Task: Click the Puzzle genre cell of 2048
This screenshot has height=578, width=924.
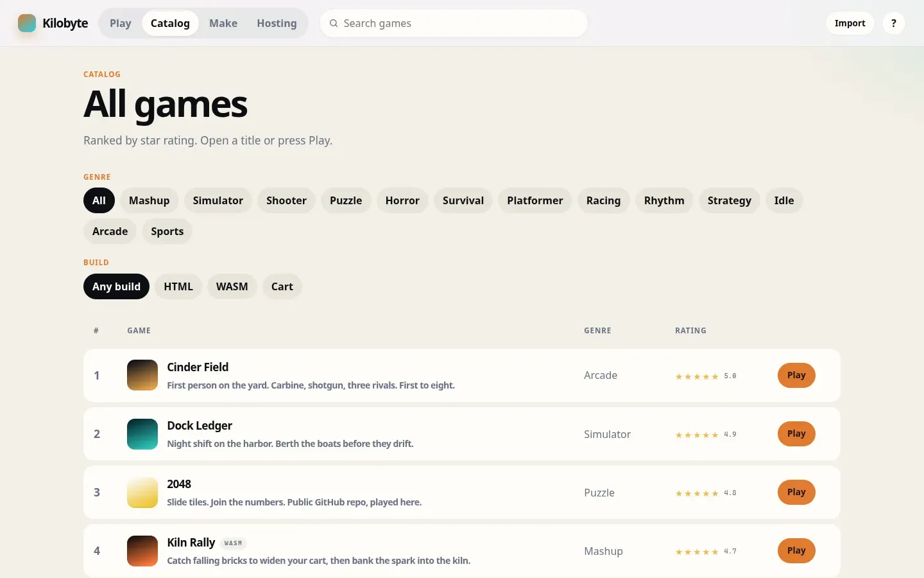Action: point(599,493)
